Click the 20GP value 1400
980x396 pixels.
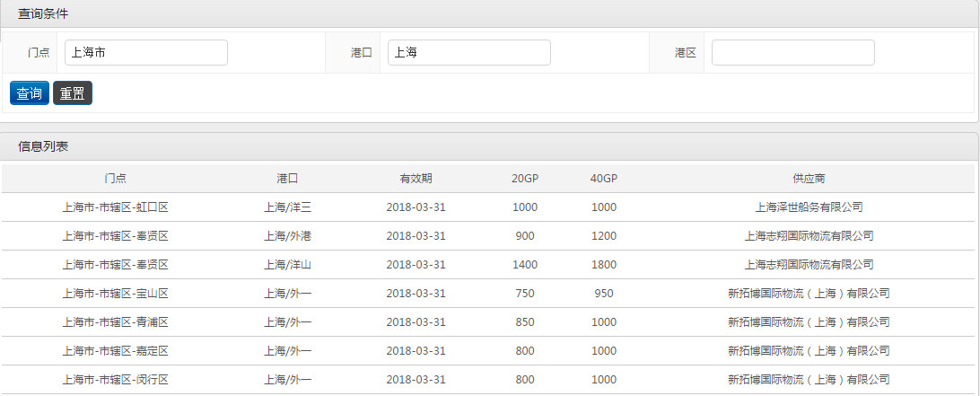coord(525,265)
